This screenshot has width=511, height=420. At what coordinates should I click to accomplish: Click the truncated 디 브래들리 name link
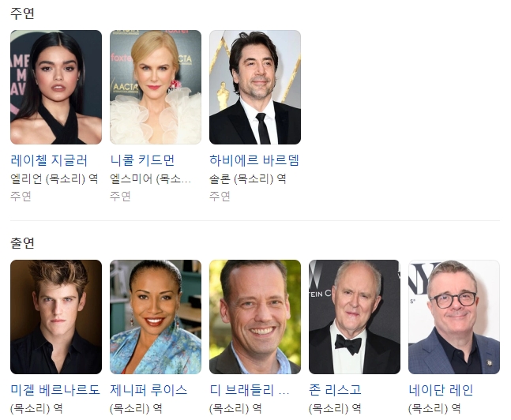pyautogui.click(x=250, y=390)
